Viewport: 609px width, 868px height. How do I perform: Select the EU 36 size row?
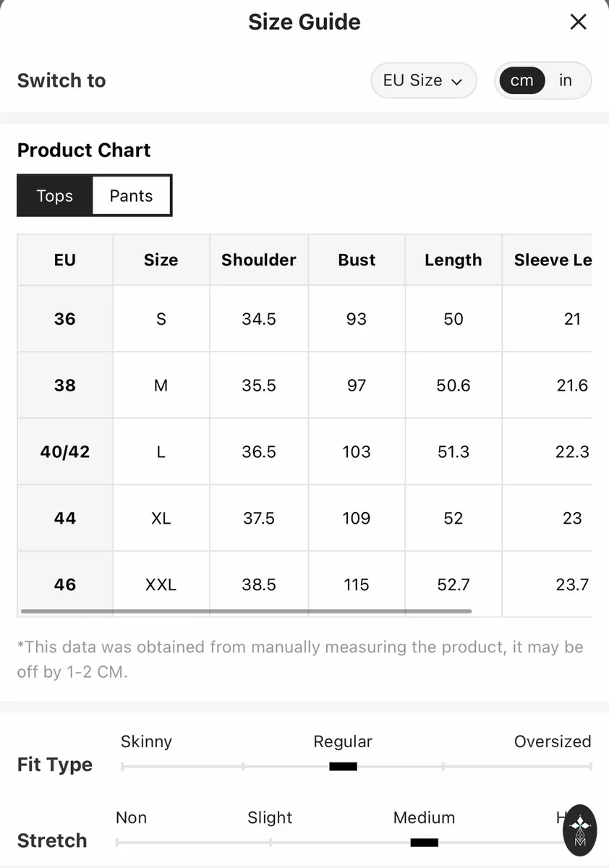[304, 319]
